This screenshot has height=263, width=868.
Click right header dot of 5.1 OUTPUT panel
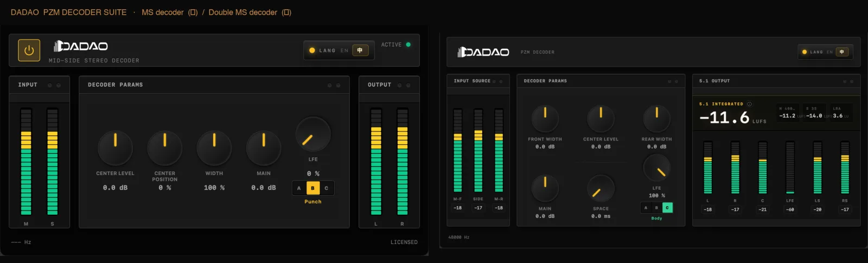tap(852, 81)
